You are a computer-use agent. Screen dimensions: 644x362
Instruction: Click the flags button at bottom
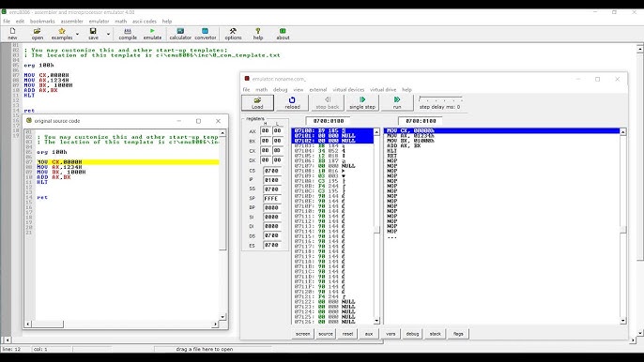[458, 334]
